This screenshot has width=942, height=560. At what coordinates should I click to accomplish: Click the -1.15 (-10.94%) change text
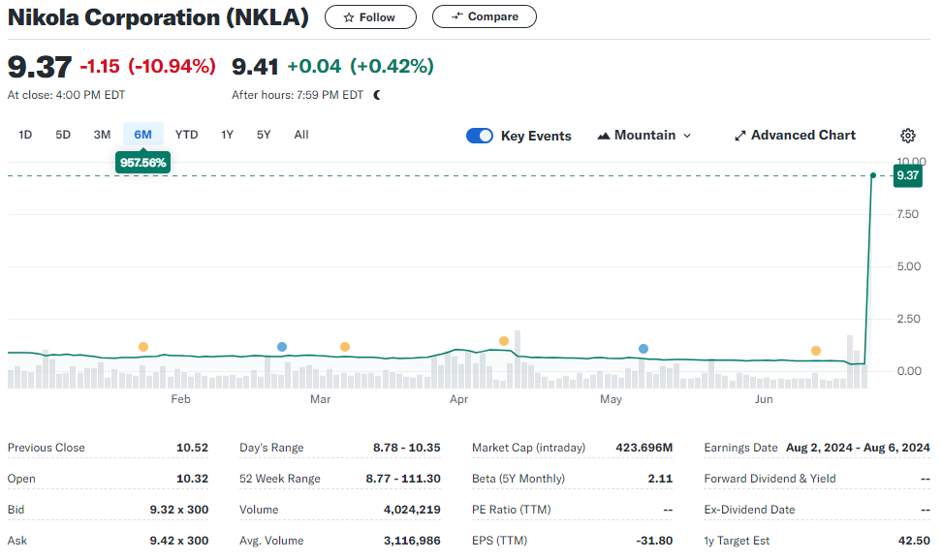coord(147,66)
